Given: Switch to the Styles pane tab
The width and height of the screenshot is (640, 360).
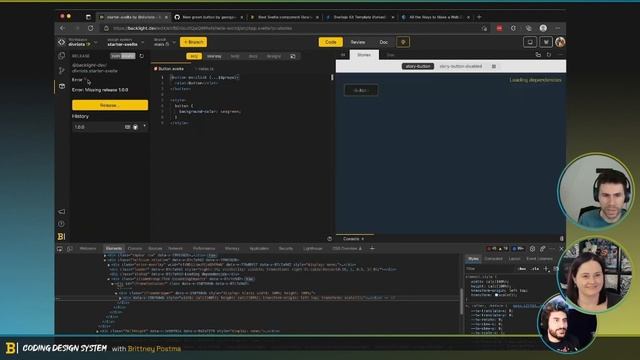Looking at the screenshot, I should (x=473, y=259).
